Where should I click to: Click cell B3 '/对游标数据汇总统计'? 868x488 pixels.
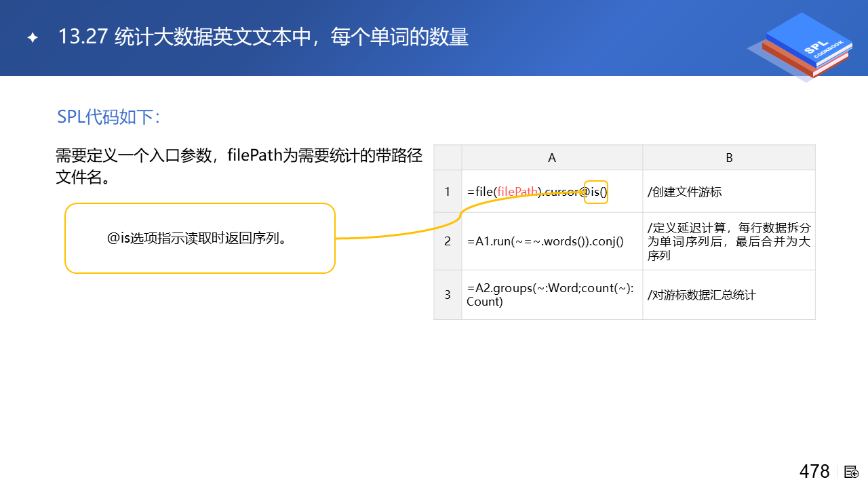click(729, 294)
